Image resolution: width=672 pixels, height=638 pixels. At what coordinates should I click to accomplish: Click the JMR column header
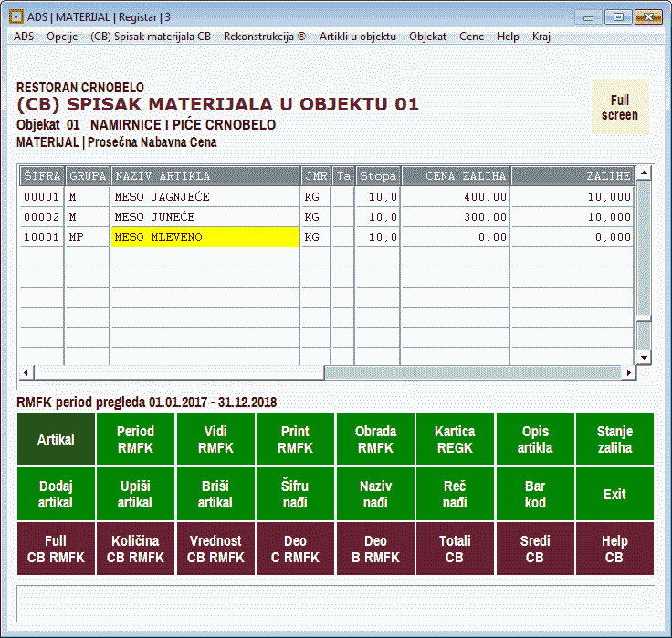point(316,175)
